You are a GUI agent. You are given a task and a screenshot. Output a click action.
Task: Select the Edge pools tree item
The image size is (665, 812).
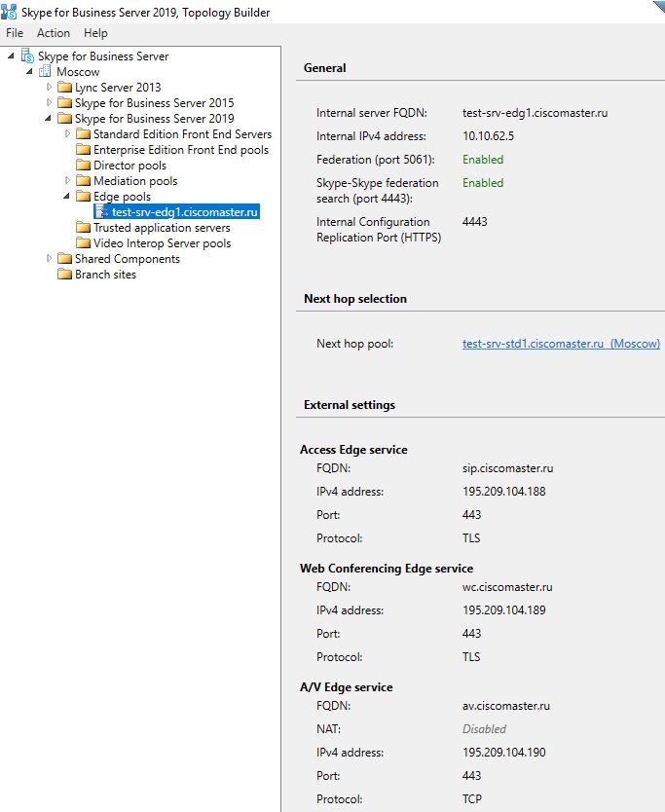(122, 197)
